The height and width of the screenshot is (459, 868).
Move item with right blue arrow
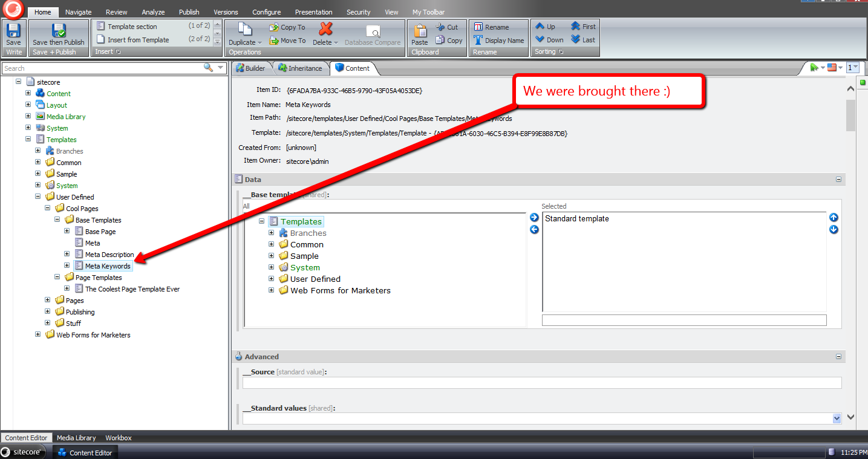534,218
